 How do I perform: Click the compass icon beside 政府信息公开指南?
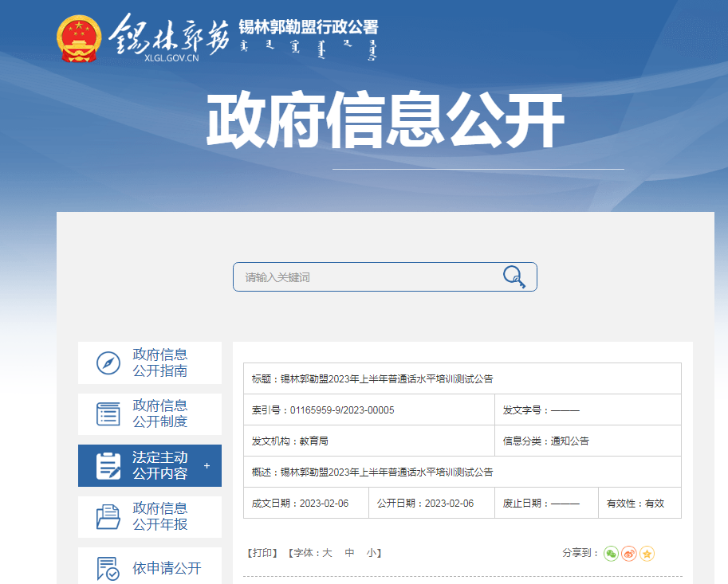point(108,363)
